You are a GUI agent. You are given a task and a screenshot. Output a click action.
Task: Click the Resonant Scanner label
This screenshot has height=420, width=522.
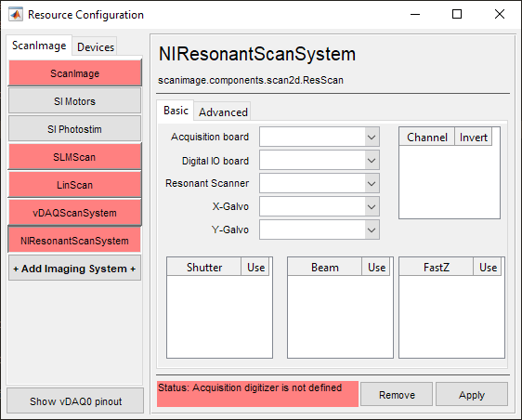point(207,183)
